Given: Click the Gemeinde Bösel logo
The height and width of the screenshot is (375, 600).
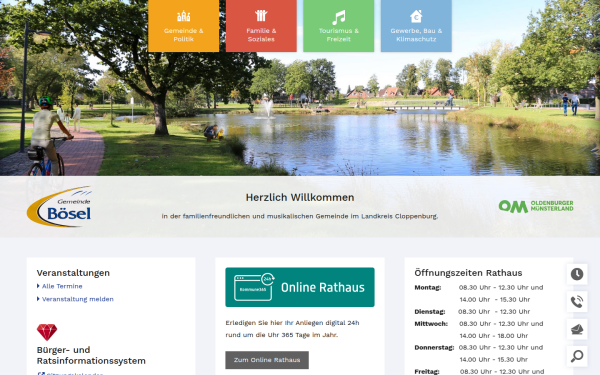Looking at the screenshot, I should [x=59, y=207].
